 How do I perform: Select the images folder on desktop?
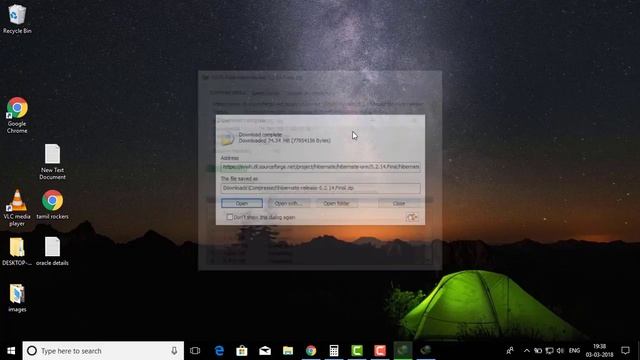click(x=17, y=298)
